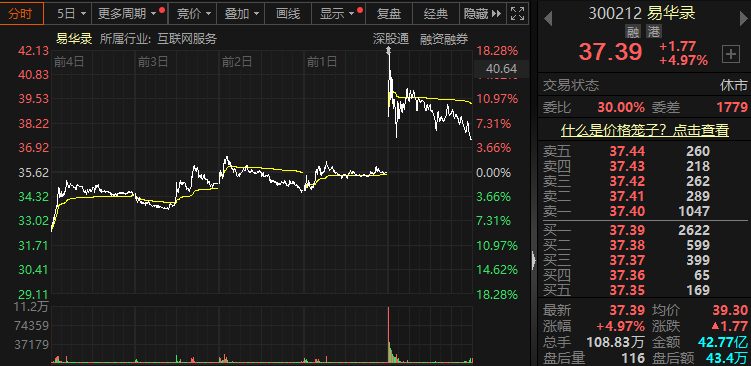The height and width of the screenshot is (366, 751).
Task: Click the 涨跌 1.77 value
Action: click(x=730, y=327)
